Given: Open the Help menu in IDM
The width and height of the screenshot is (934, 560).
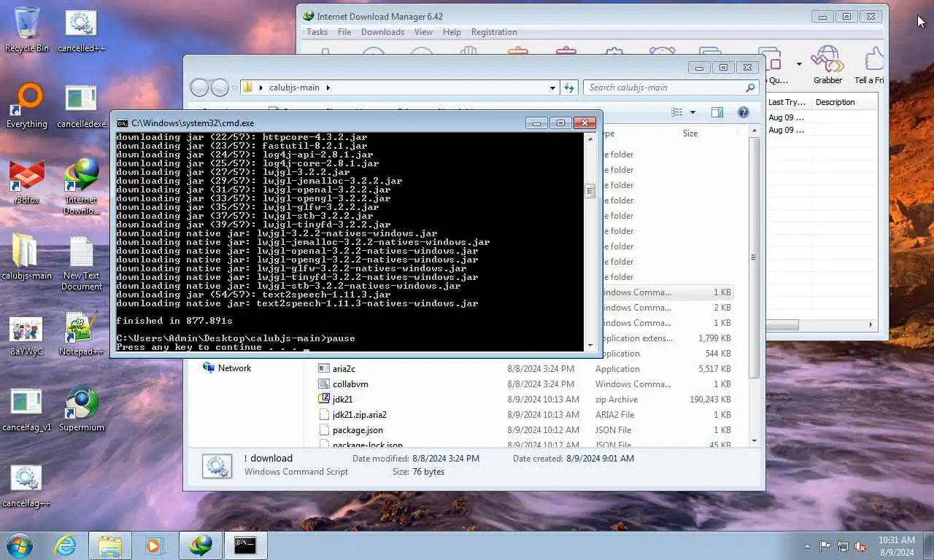Looking at the screenshot, I should [452, 32].
